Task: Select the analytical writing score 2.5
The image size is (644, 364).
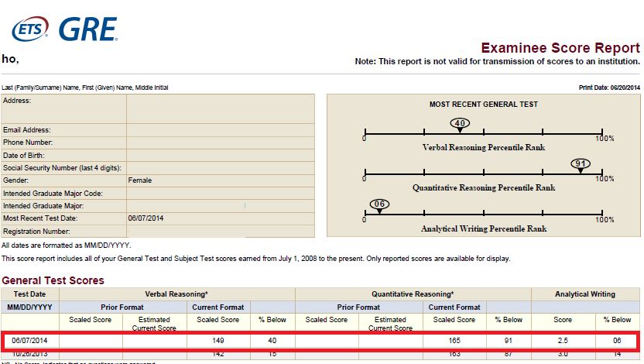Action: coord(563,341)
